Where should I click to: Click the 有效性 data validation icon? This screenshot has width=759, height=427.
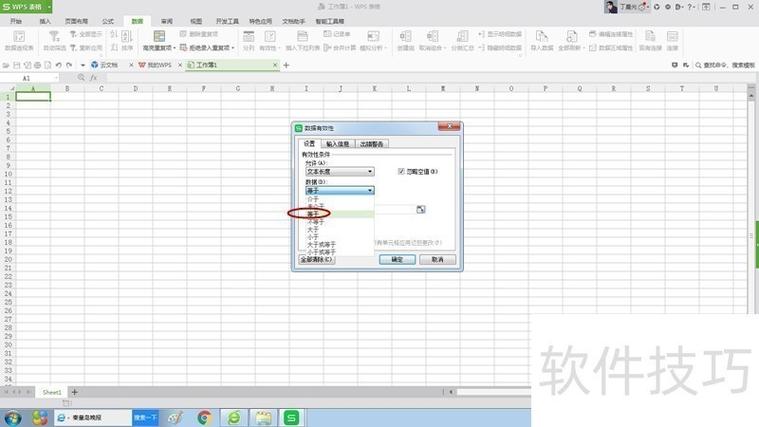click(270, 37)
